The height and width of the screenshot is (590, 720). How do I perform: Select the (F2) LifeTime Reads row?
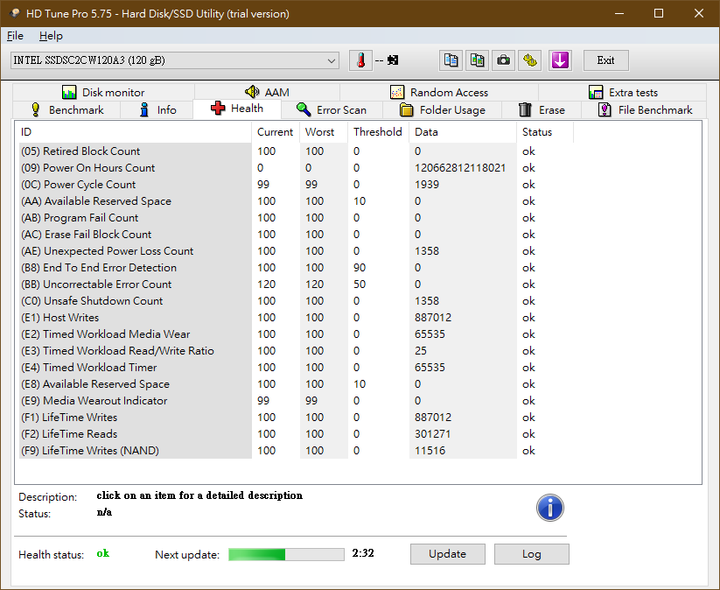point(294,434)
